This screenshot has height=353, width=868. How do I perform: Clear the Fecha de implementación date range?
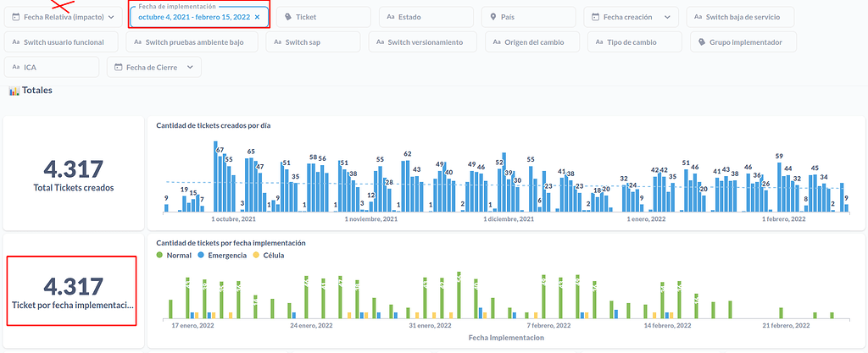[257, 17]
